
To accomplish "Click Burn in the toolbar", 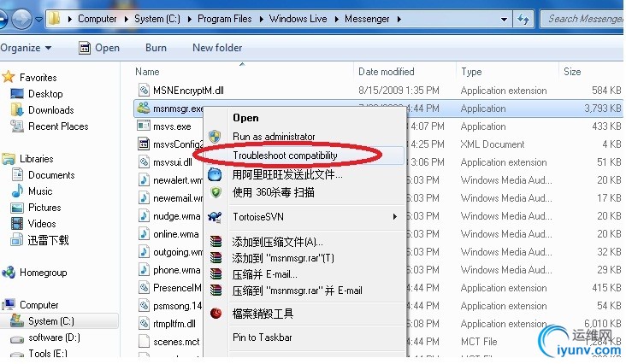I will (x=156, y=48).
